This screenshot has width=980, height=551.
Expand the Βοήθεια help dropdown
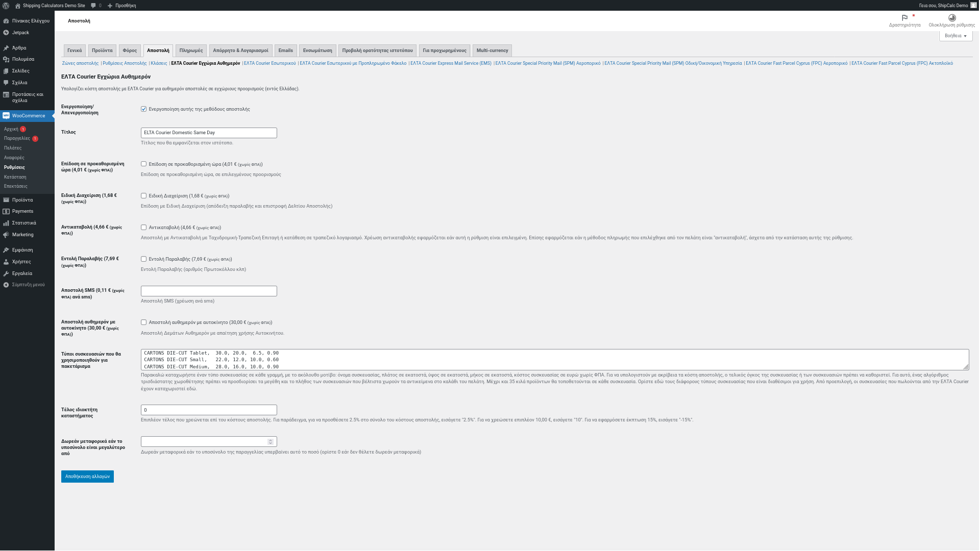click(955, 36)
